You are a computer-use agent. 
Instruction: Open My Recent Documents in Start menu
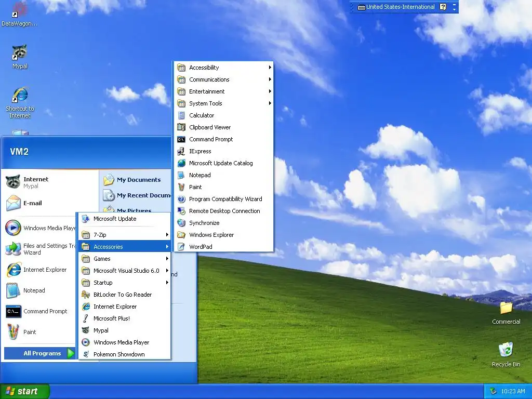coord(136,195)
